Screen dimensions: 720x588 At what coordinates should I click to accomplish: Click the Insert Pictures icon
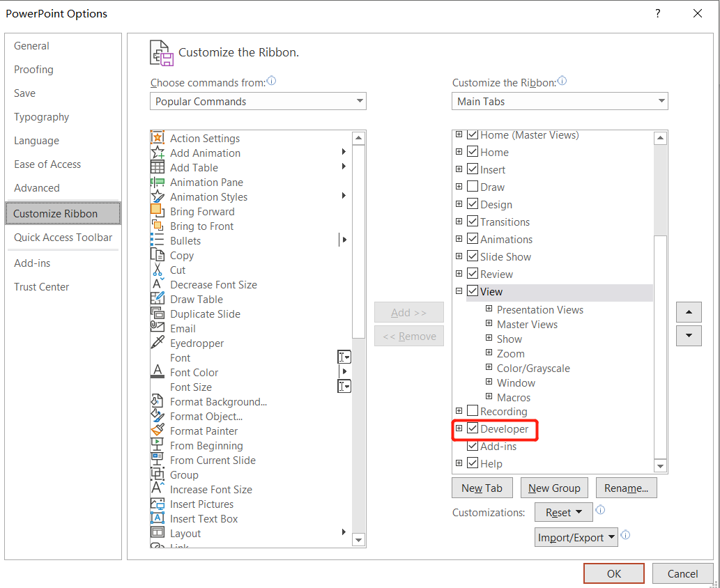[158, 504]
